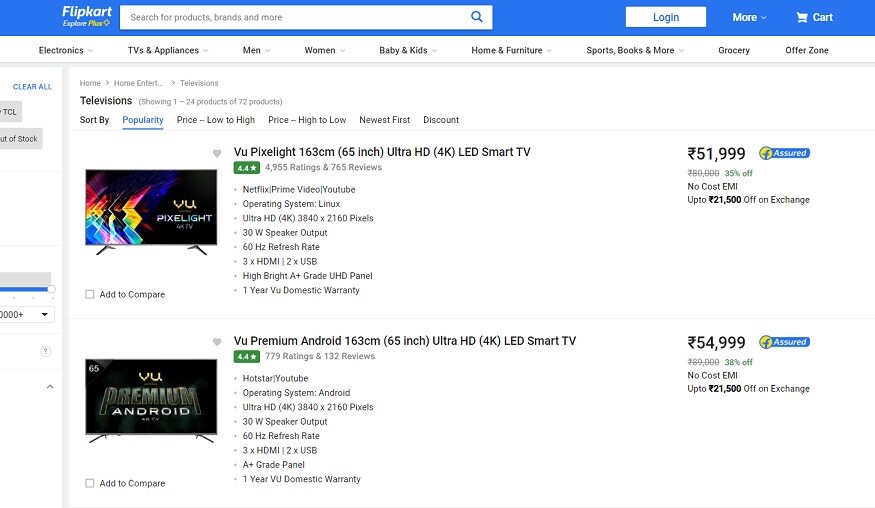
Task: Tick Add to Compare for Vu Pixelight
Action: coord(89,294)
